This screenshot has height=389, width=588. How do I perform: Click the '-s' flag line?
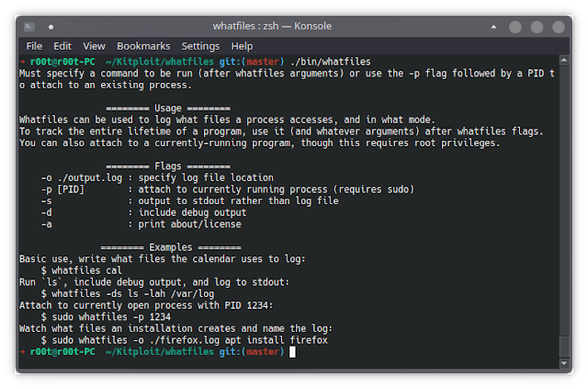190,201
